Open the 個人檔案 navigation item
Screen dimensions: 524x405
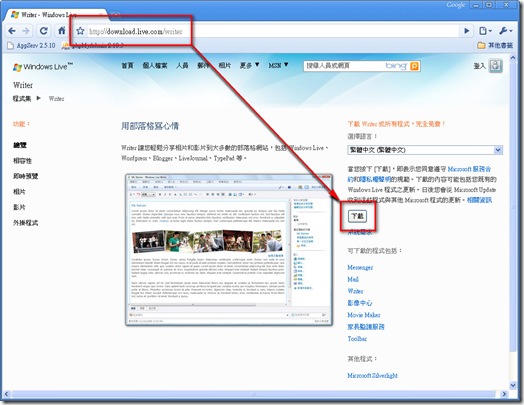click(155, 65)
